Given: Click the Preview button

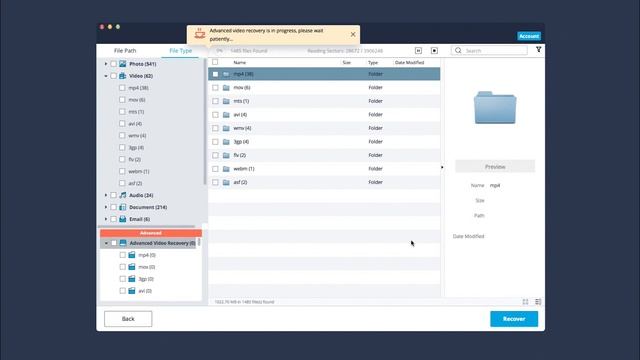Looking at the screenshot, I should (495, 167).
